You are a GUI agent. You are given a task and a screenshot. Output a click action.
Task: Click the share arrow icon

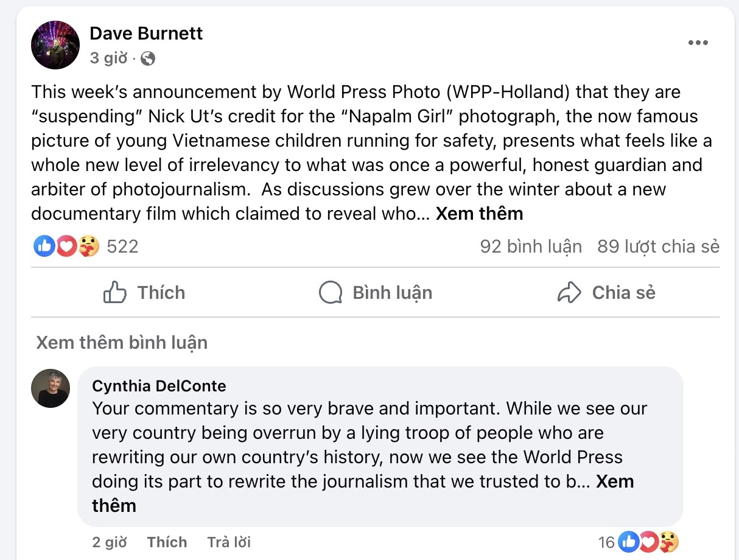click(569, 293)
